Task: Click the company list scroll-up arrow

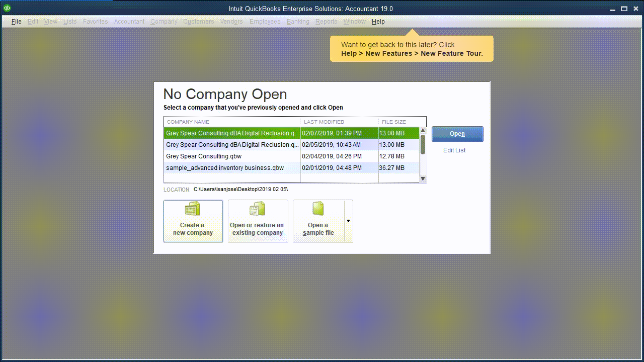Action: tap(423, 131)
